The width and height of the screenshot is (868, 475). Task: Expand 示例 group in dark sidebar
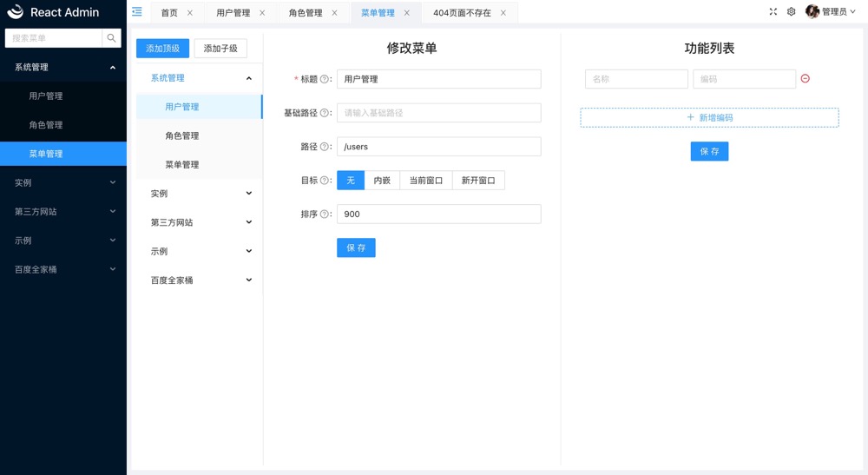point(63,241)
